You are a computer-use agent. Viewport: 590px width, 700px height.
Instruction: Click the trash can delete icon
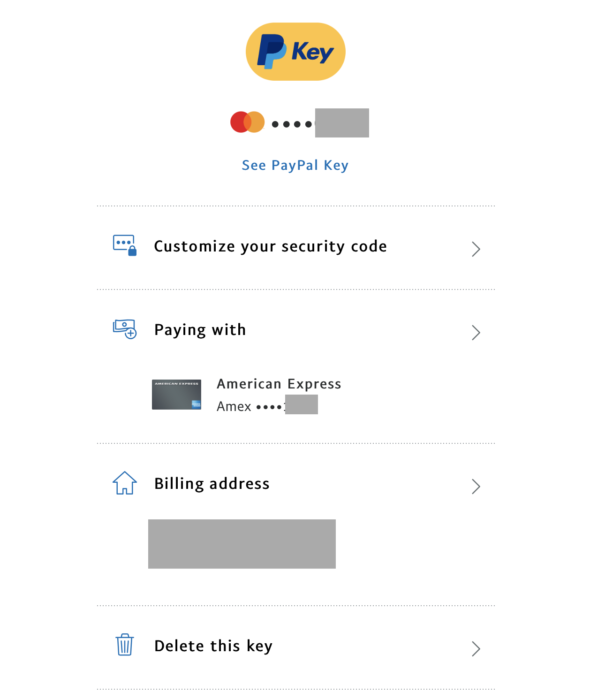point(125,645)
